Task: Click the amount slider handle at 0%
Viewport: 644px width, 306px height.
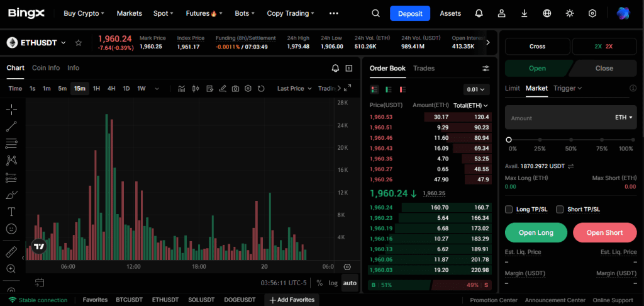Action: point(509,140)
